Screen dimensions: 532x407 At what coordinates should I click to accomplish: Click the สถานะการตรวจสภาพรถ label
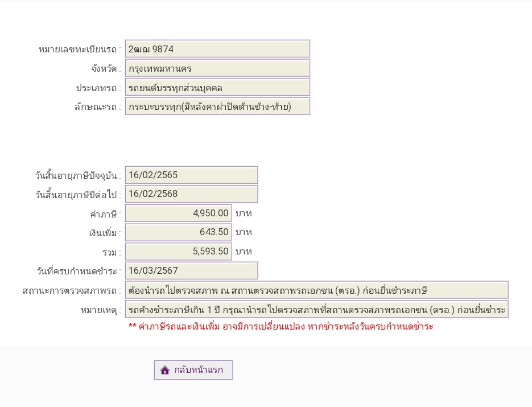coord(72,290)
